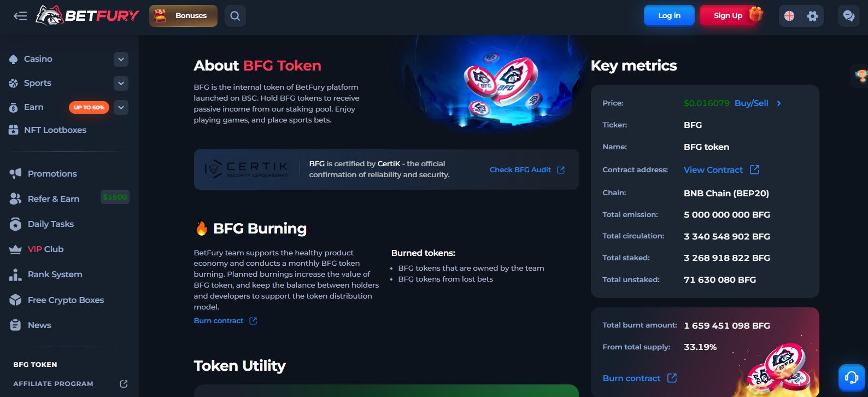Click the BetFury logo
Image resolution: width=868 pixels, height=397 pixels.
tap(87, 16)
